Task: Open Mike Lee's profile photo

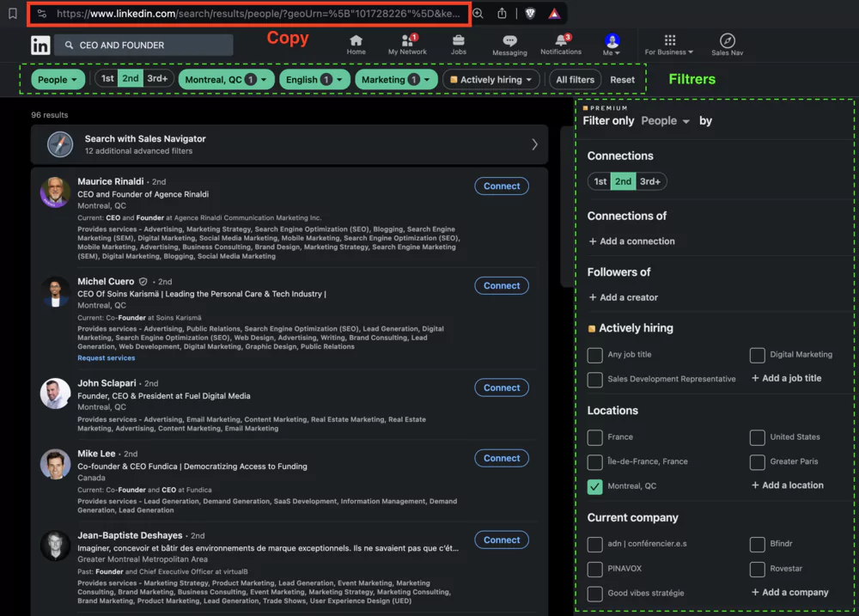Action: pos(55,464)
